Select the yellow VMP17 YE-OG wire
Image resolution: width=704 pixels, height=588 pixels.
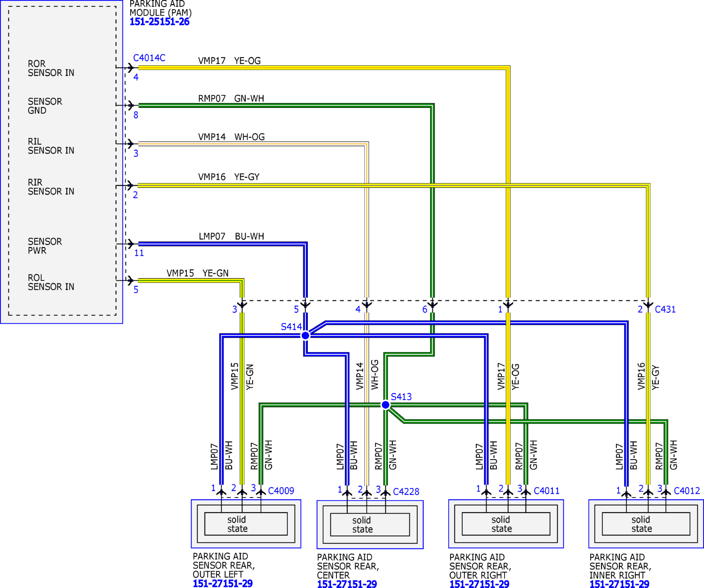[x=322, y=68]
